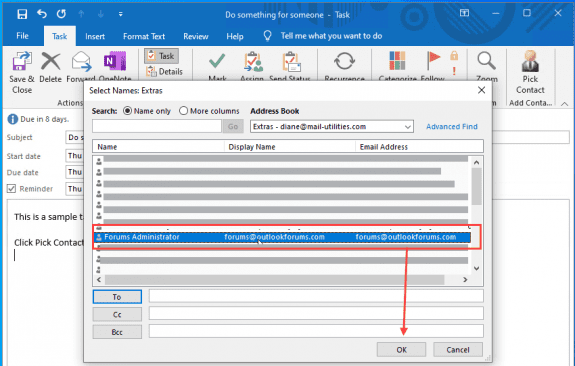Select the Name only search option
Viewport: 575px width, 366px height.
pyautogui.click(x=127, y=111)
